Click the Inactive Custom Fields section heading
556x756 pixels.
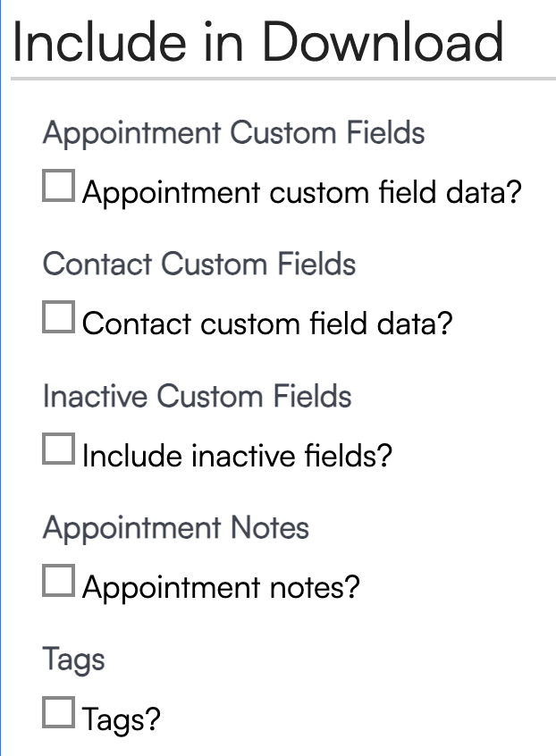click(197, 396)
